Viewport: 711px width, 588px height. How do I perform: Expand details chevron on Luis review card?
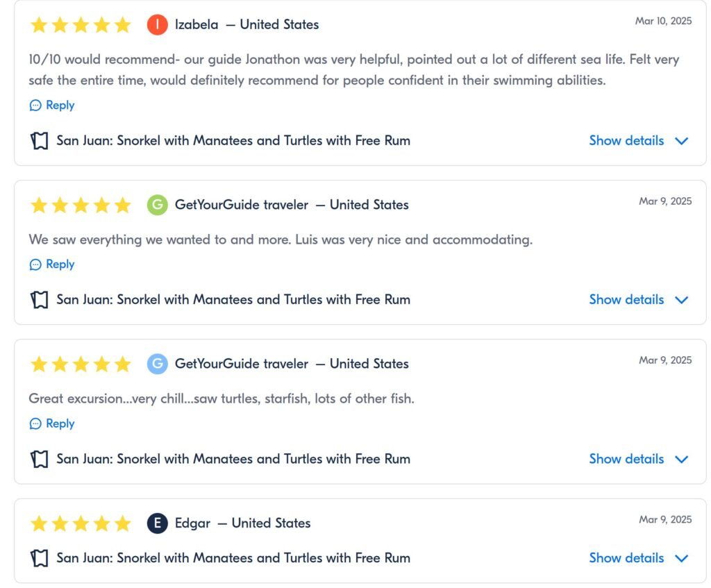click(x=682, y=300)
